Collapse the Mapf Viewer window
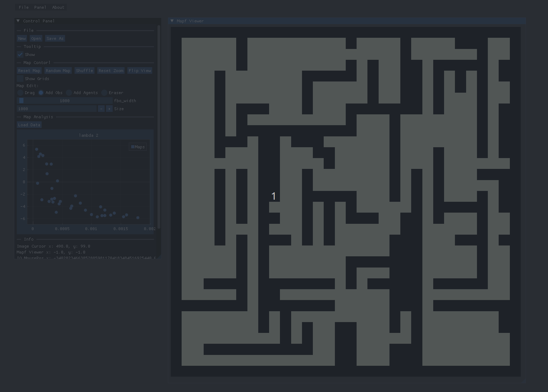The height and width of the screenshot is (392, 548). pyautogui.click(x=172, y=21)
